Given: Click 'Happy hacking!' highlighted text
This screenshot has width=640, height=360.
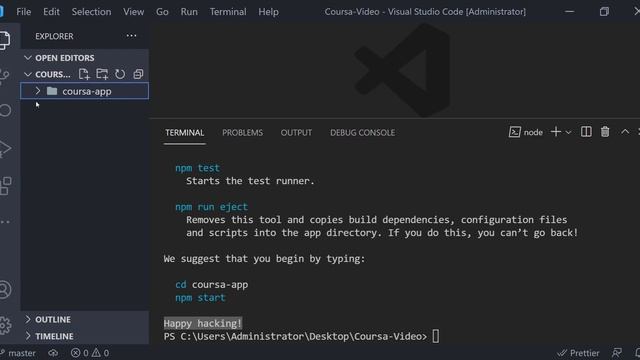Looking at the screenshot, I should [x=203, y=323].
